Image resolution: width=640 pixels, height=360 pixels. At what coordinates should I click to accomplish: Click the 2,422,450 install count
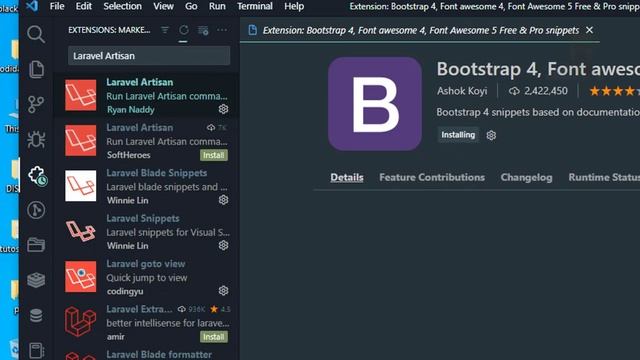click(538, 91)
